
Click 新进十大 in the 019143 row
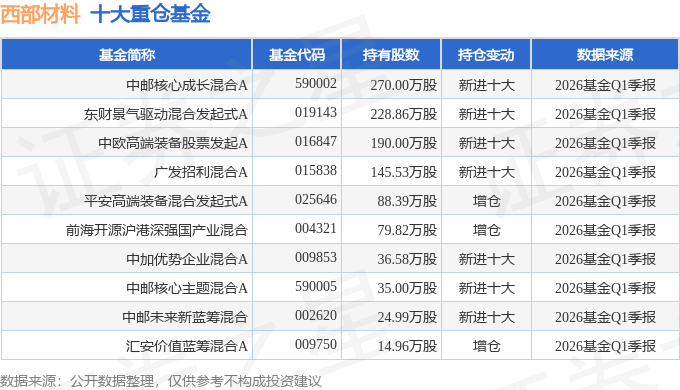pos(487,114)
